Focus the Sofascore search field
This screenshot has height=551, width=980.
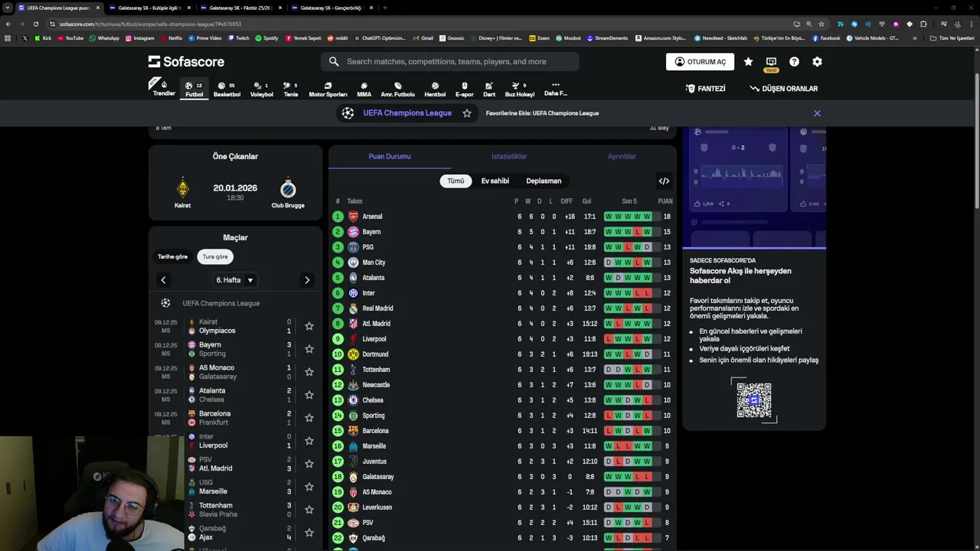point(449,62)
